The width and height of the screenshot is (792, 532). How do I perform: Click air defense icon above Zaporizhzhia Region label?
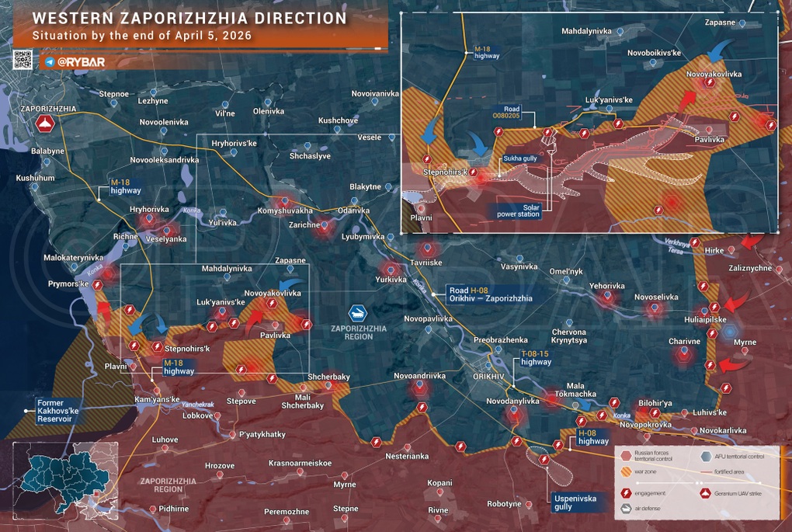[359, 313]
